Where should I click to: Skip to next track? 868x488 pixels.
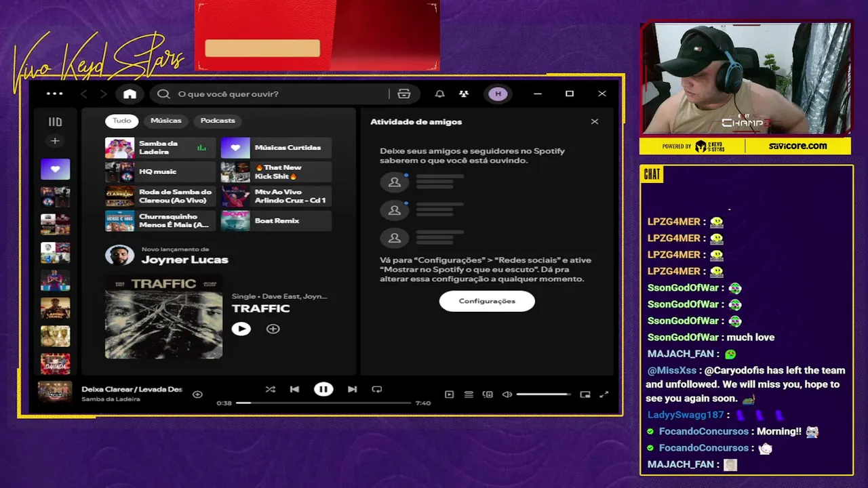point(352,389)
